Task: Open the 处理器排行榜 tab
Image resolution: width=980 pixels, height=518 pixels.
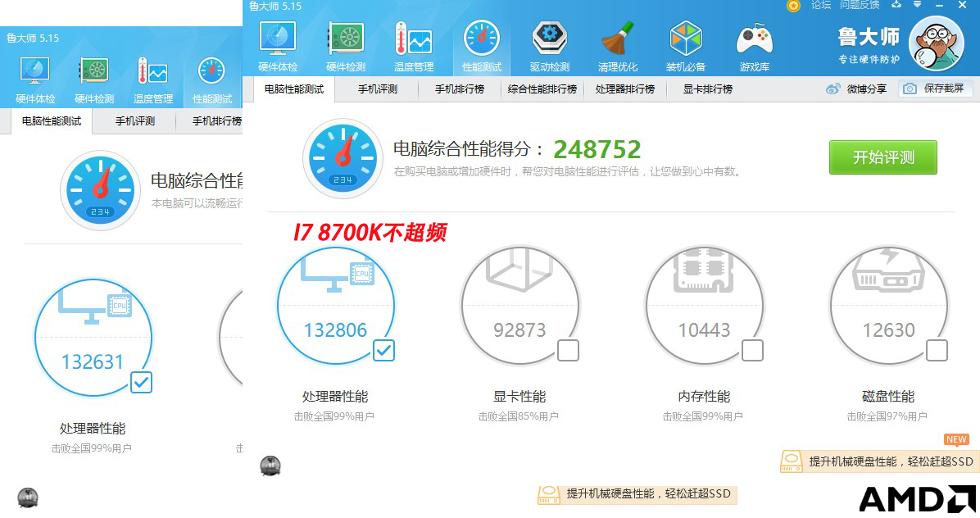Action: (624, 89)
